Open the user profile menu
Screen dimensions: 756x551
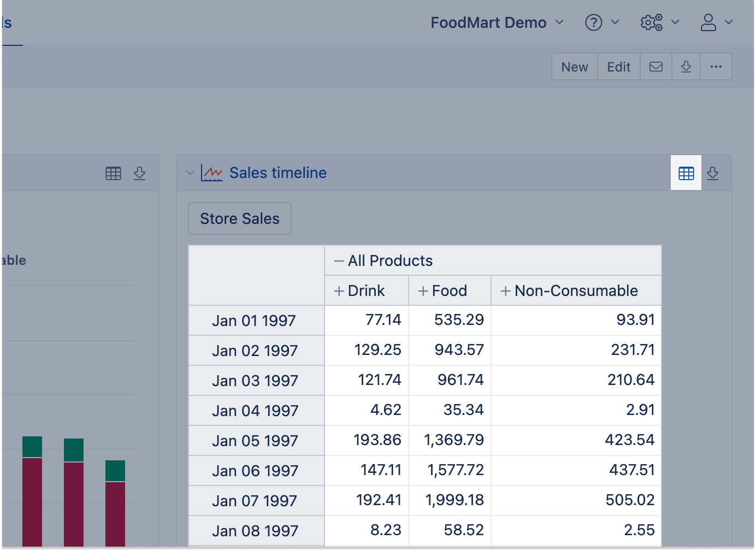click(708, 22)
